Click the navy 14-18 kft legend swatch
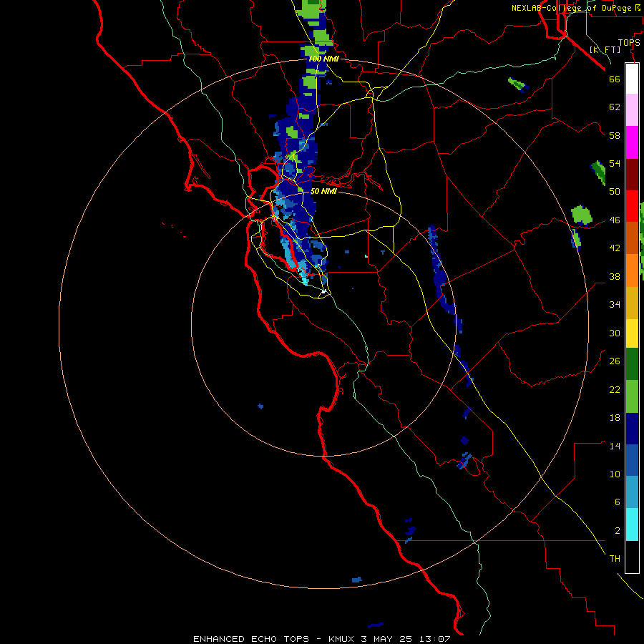The image size is (644, 644). [x=632, y=429]
